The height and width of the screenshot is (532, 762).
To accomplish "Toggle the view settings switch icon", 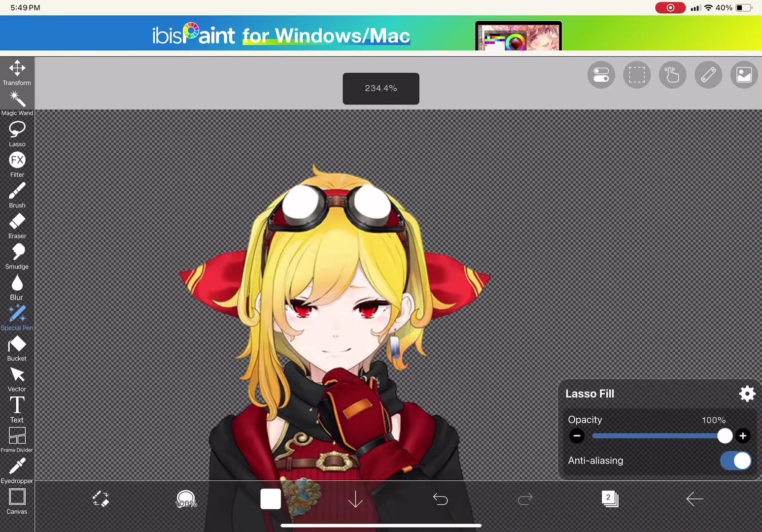I will coord(601,75).
